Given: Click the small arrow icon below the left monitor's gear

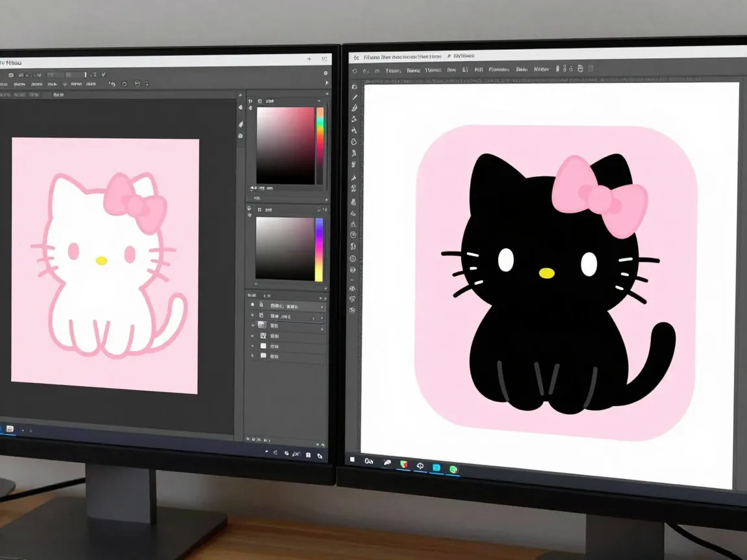Looking at the screenshot, I should click(326, 83).
